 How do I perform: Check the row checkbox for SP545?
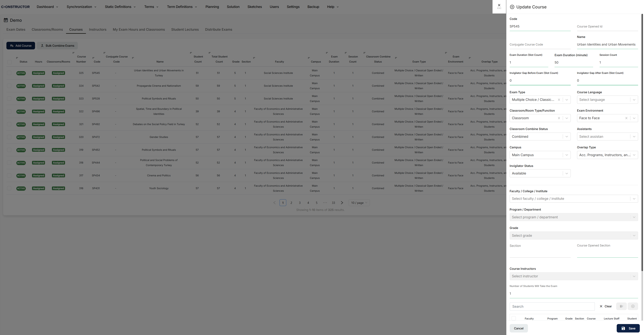click(x=9, y=73)
